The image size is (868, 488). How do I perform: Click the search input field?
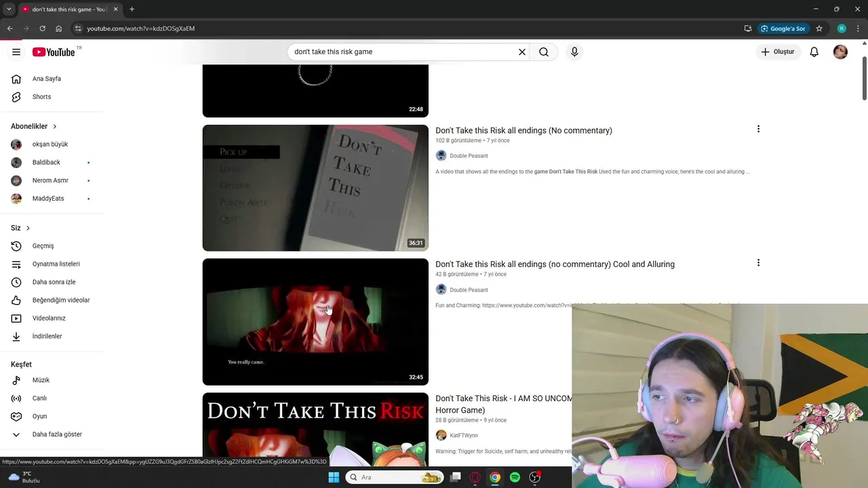pyautogui.click(x=403, y=52)
